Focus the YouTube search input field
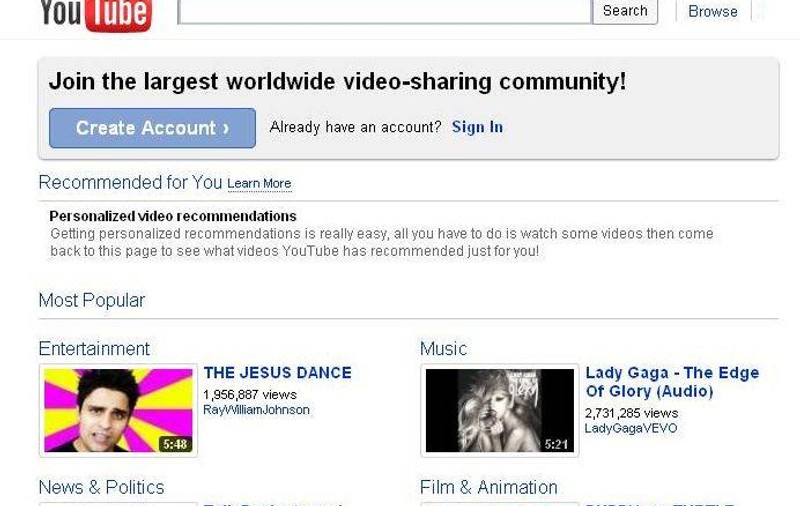This screenshot has width=800, height=506. [385, 12]
